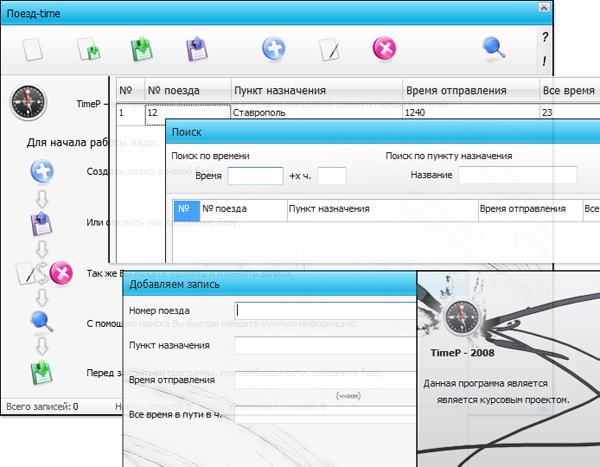Viewport: 600px width, 467px height.
Task: Click green floppy icon in the start guide
Action: pos(41,372)
